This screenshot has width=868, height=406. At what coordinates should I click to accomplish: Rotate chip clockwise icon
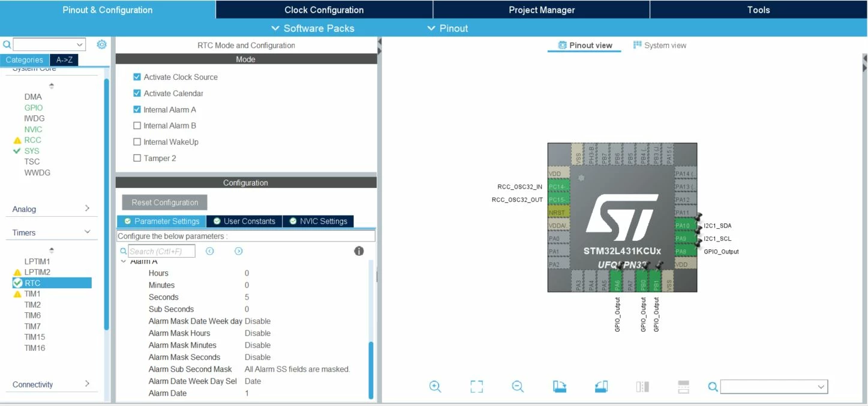(560, 387)
